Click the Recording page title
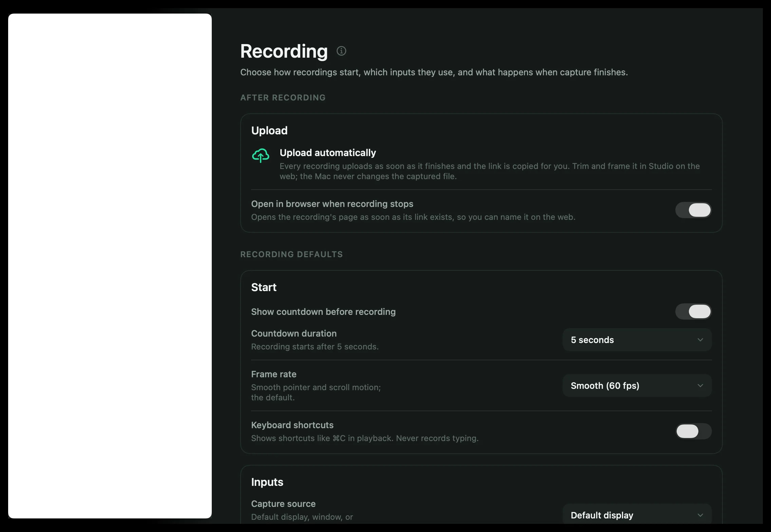Image resolution: width=771 pixels, height=532 pixels. [284, 51]
